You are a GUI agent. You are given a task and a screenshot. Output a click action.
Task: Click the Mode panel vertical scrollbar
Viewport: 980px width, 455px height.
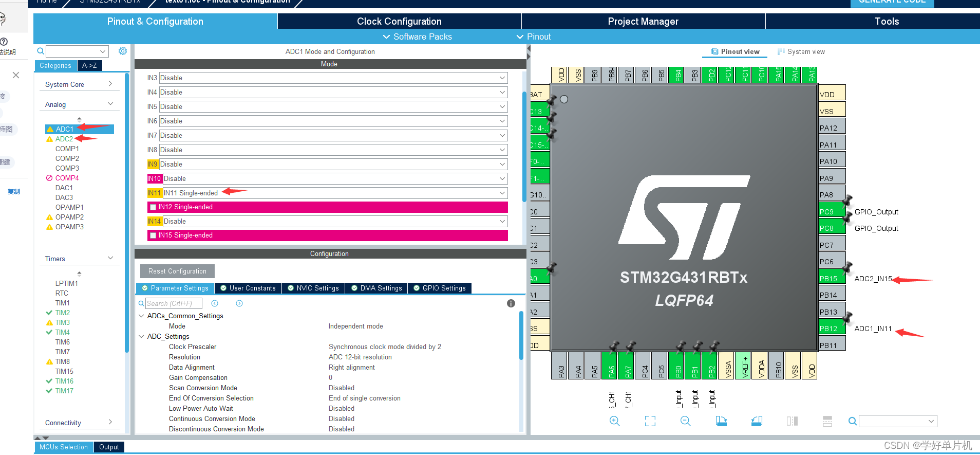[524, 147]
